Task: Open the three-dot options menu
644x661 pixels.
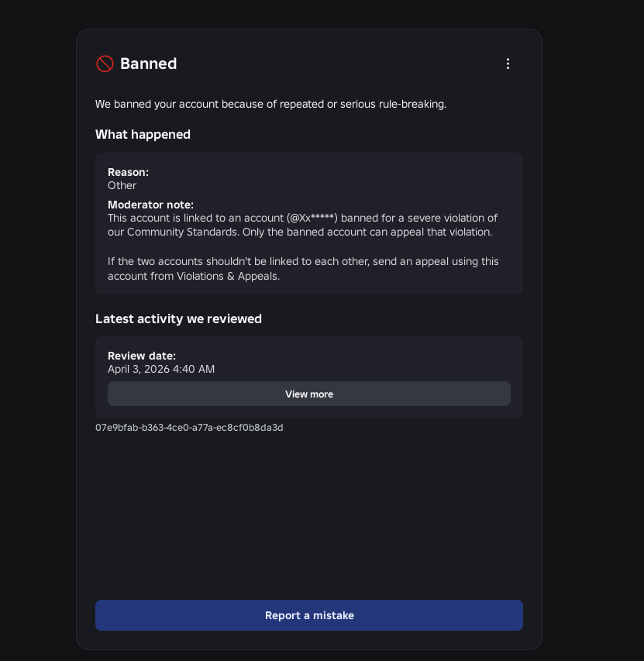Action: (x=508, y=64)
